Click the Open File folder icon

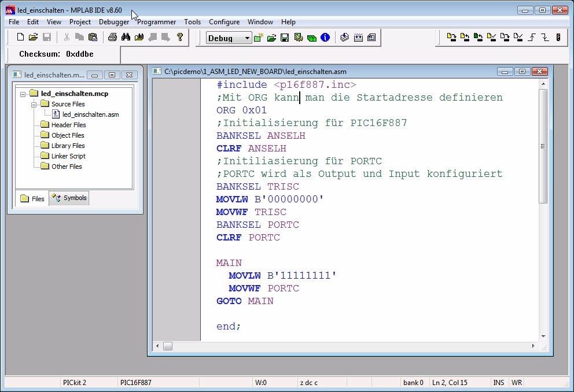click(x=34, y=37)
